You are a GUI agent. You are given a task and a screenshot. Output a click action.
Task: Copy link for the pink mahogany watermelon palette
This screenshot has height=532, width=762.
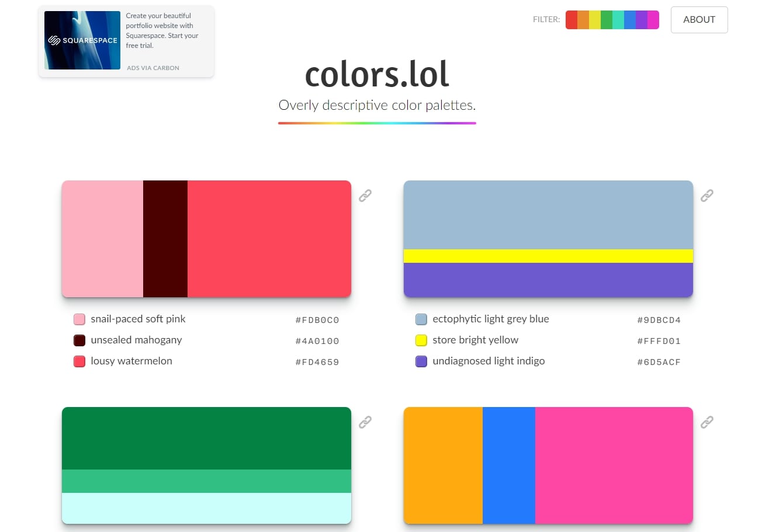365,195
